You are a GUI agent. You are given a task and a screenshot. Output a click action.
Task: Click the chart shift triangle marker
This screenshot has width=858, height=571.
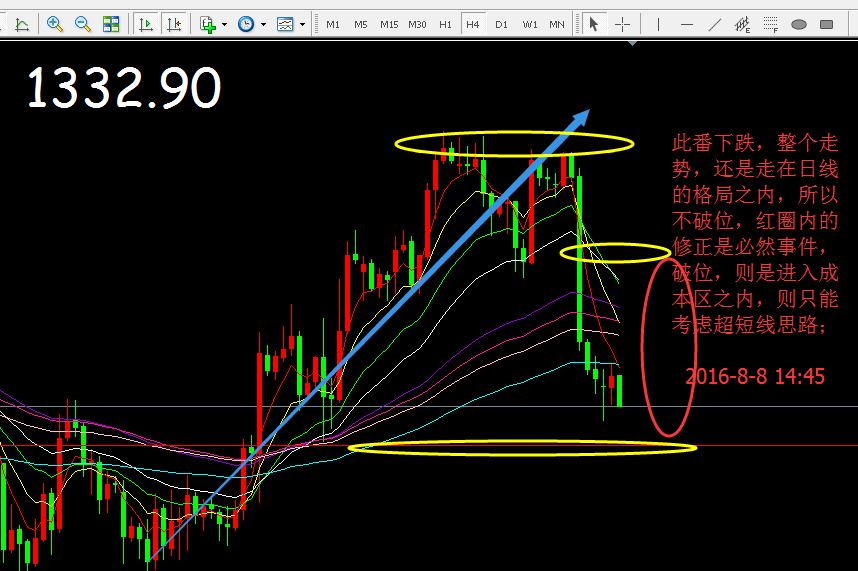633,43
